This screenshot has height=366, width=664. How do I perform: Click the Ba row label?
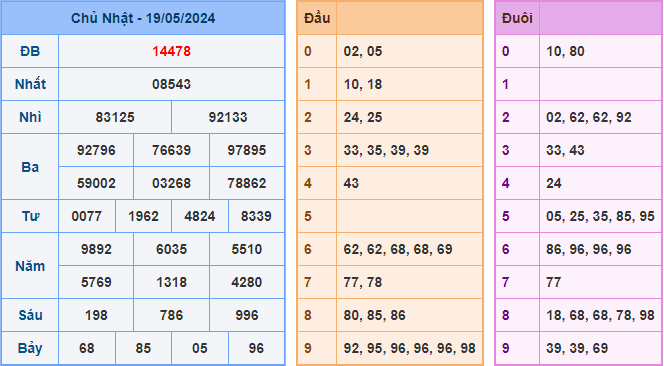30,167
